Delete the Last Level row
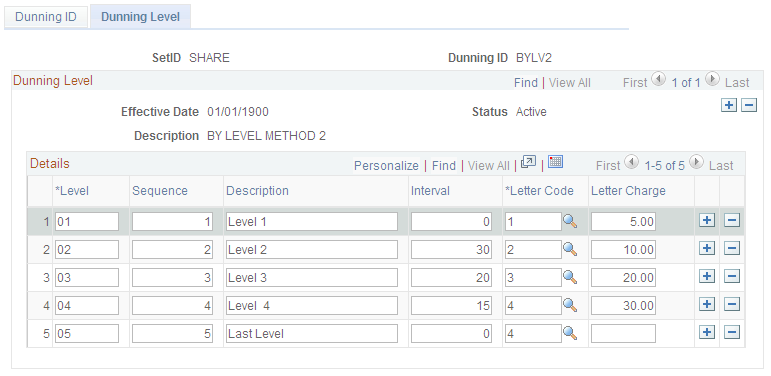Image resolution: width=771 pixels, height=376 pixels. (x=732, y=333)
